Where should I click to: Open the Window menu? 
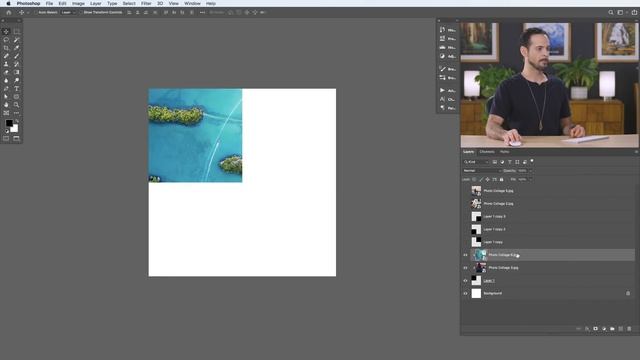point(192,3)
